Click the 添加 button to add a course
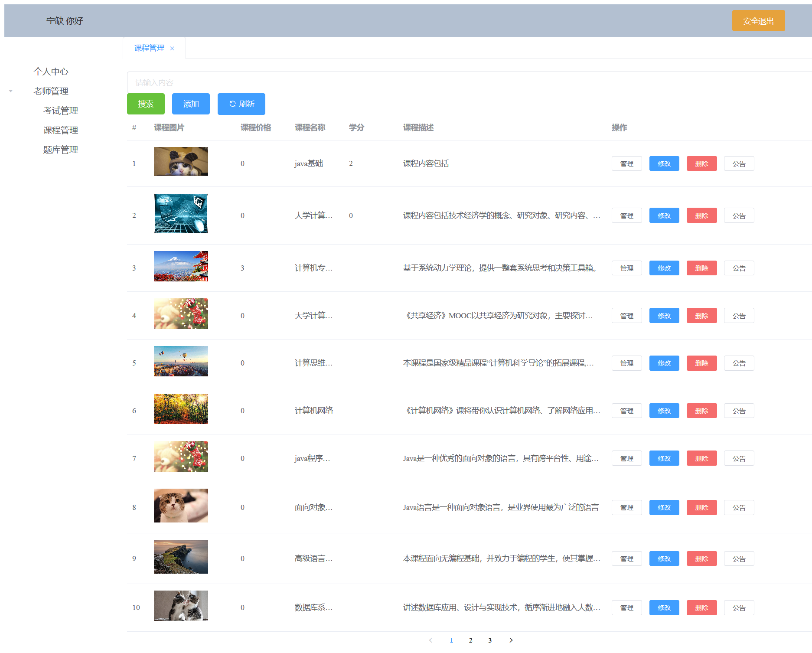 (191, 104)
